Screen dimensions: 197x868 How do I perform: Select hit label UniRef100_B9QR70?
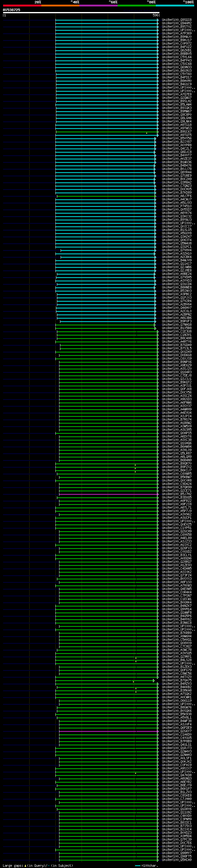(177, 464)
